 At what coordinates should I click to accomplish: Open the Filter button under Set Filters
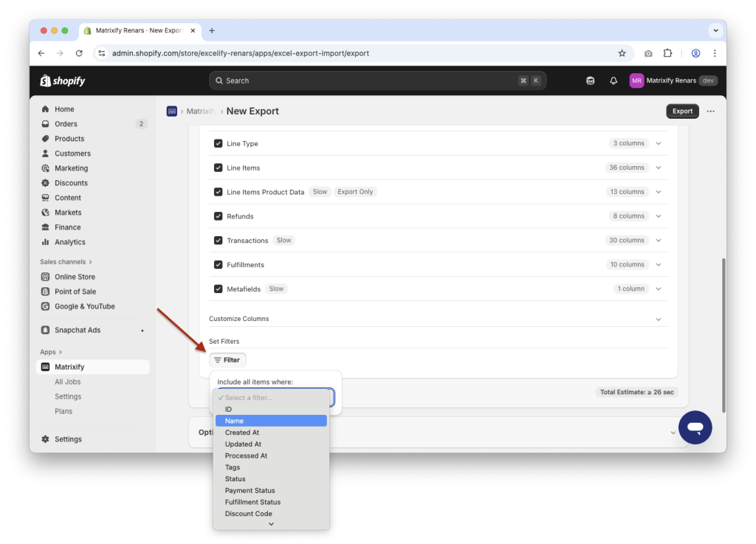point(227,359)
